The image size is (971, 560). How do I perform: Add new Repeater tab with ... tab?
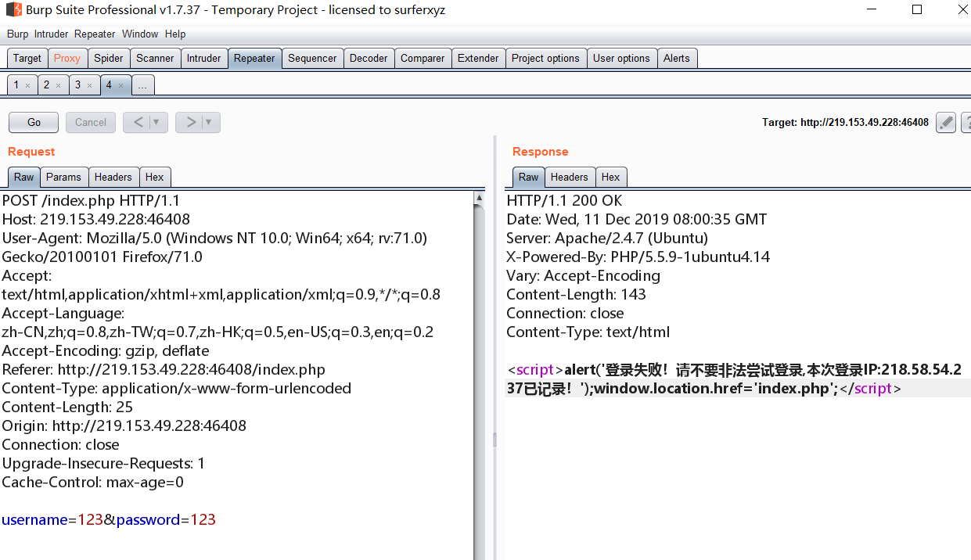click(x=142, y=85)
